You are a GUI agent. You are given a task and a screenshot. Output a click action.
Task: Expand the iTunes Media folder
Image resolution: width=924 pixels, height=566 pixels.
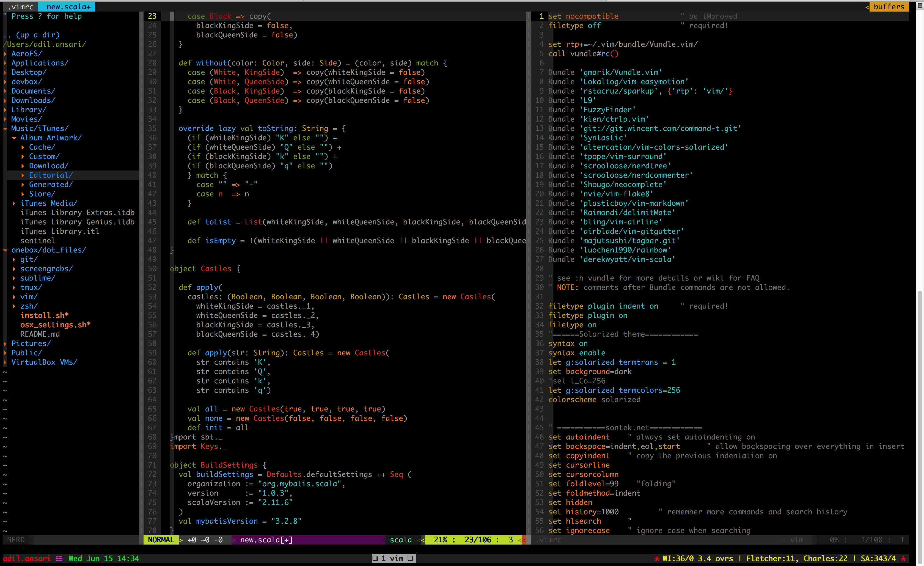[x=14, y=203]
